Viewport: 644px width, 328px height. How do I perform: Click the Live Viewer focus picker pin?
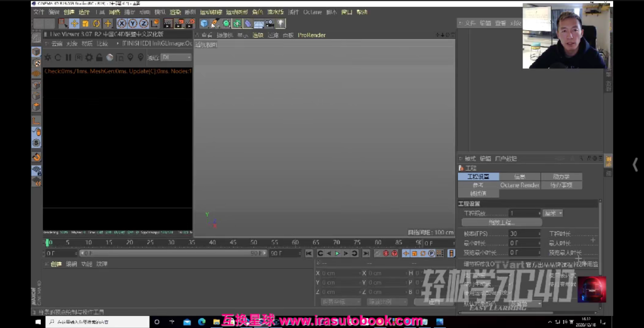pyautogui.click(x=130, y=57)
